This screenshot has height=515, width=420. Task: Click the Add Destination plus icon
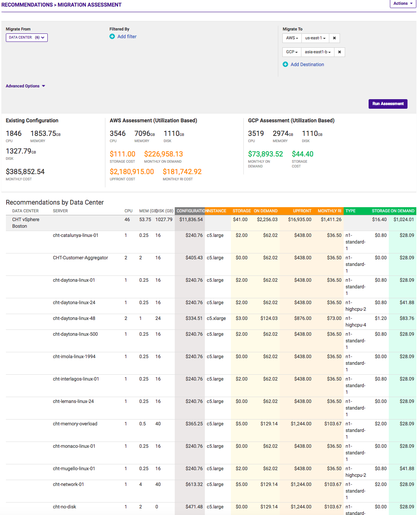coord(286,64)
